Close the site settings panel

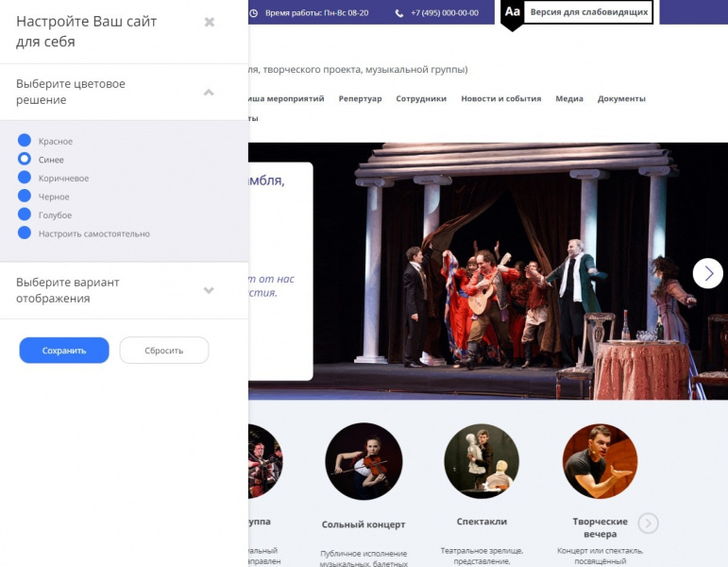click(210, 22)
